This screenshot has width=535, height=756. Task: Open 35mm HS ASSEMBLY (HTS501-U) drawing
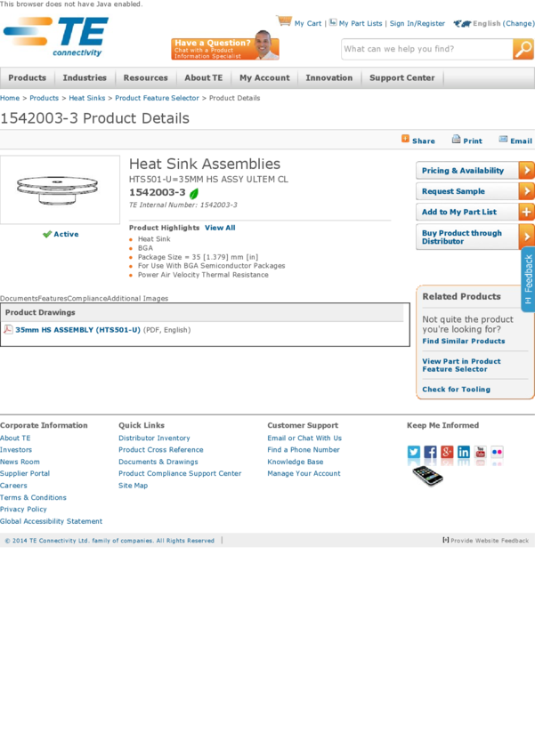click(x=77, y=330)
